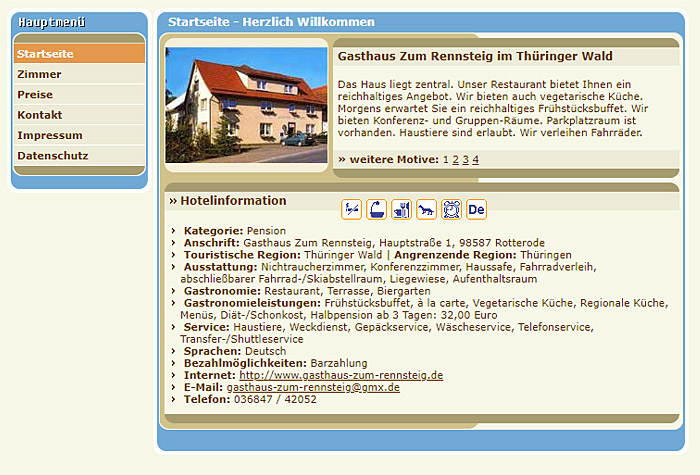Click the 'Angrenzende Region:' label
Image resolution: width=700 pixels, height=475 pixels.
[x=455, y=255]
